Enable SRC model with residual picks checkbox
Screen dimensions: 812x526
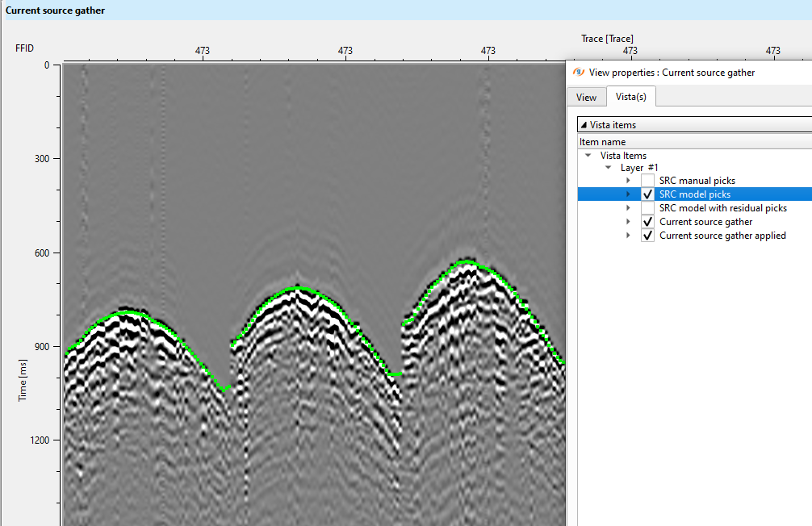coord(647,208)
